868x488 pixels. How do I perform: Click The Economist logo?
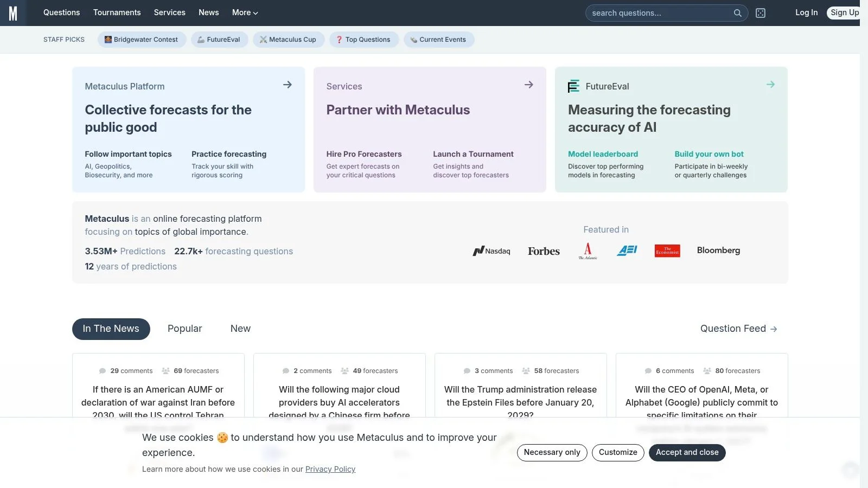(x=667, y=251)
